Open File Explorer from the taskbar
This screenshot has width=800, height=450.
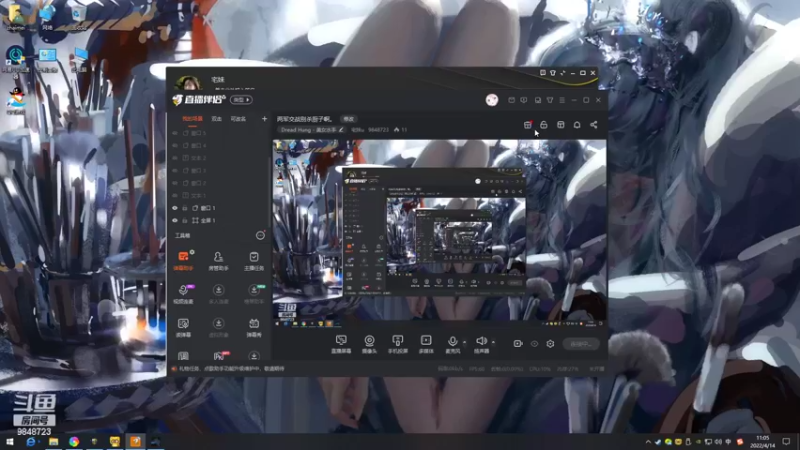[54, 442]
